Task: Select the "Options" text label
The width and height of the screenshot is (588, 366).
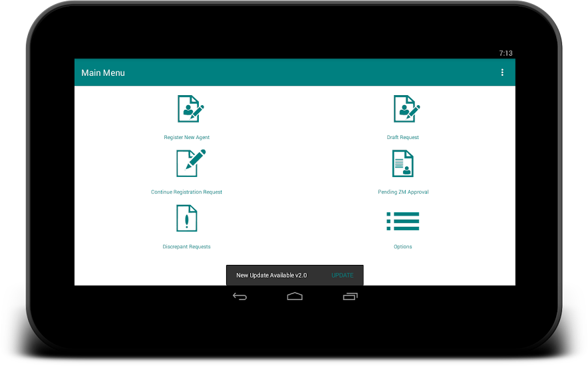Action: pos(402,247)
